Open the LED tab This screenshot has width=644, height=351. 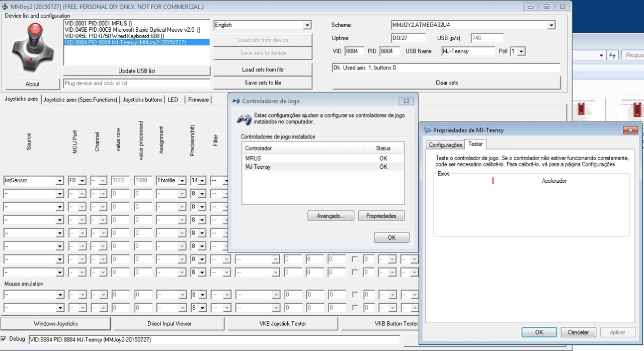point(173,100)
